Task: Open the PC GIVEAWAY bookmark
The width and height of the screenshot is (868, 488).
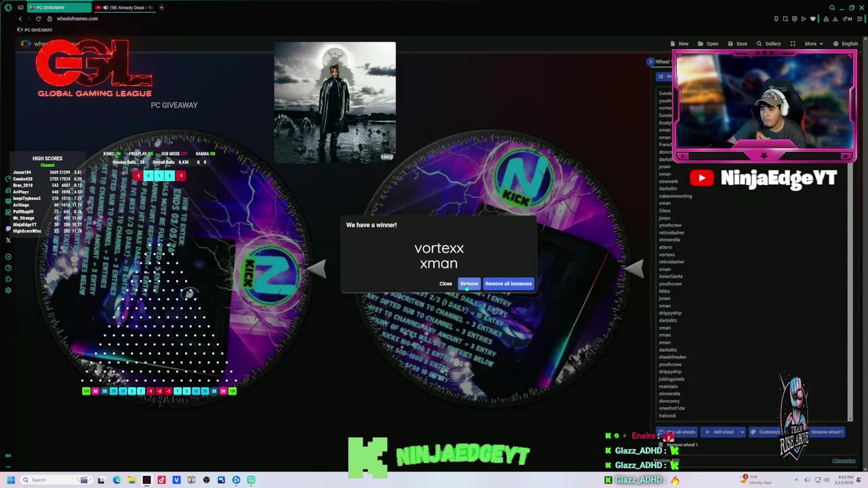Action: pos(35,30)
